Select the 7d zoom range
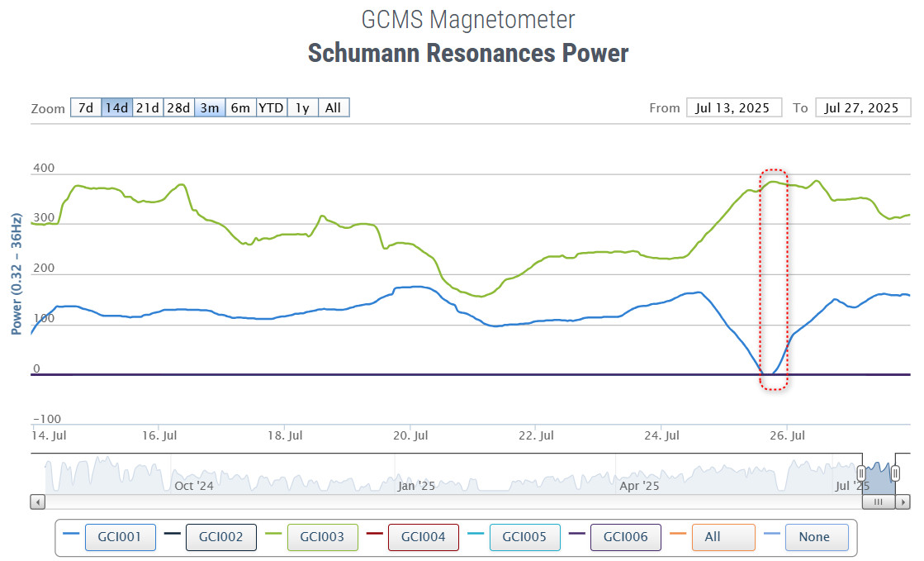Screen dimensions: 924x561 click(x=86, y=108)
